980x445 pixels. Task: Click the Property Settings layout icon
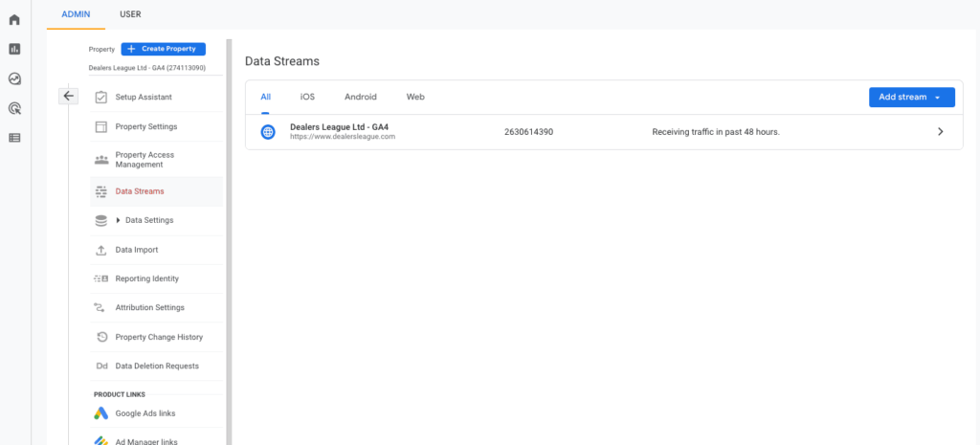[101, 127]
